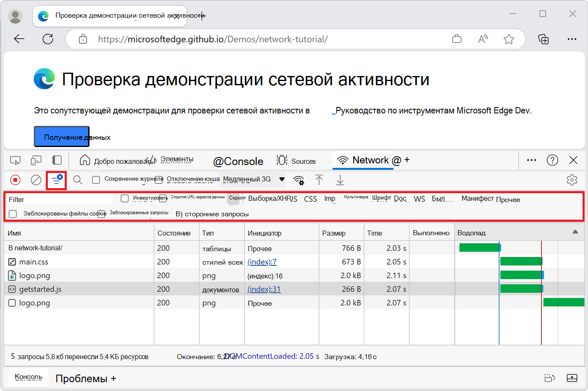Viewport: 588px width, 391px height.
Task: Open DevTools settings gear
Action: pos(572,179)
